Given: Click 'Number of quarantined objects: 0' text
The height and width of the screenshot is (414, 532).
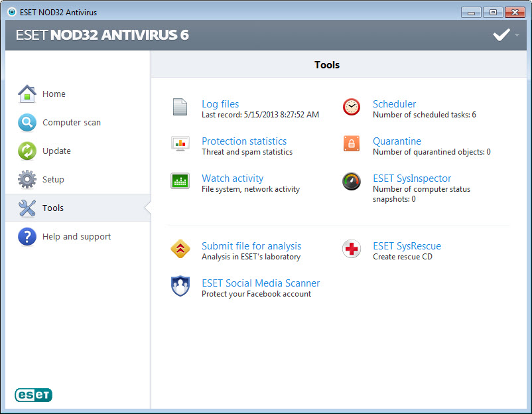Looking at the screenshot, I should pos(432,152).
